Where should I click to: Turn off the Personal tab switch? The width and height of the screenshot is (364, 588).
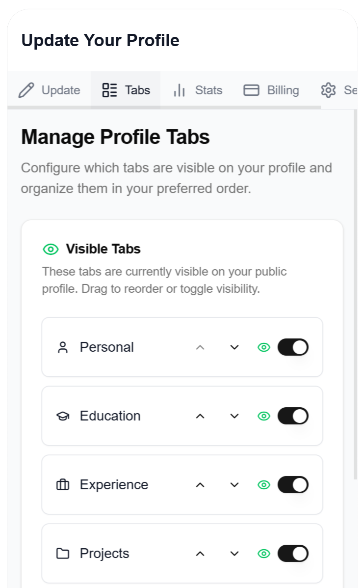pyautogui.click(x=293, y=347)
